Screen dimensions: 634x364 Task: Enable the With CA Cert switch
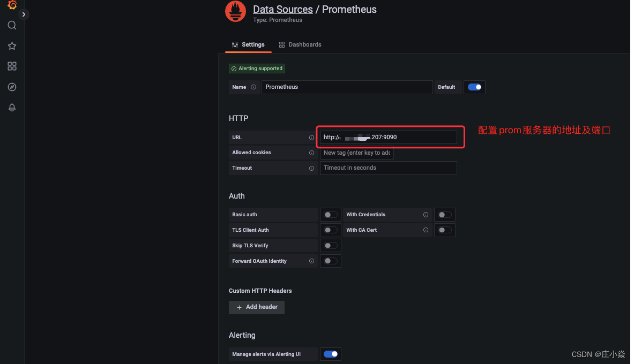444,230
